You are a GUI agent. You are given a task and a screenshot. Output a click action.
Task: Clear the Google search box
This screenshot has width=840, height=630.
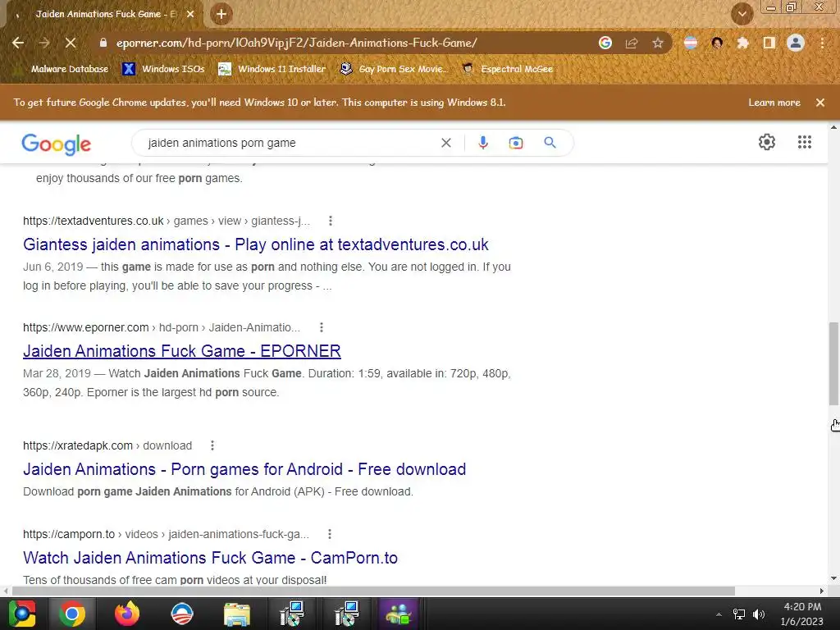[x=445, y=143]
